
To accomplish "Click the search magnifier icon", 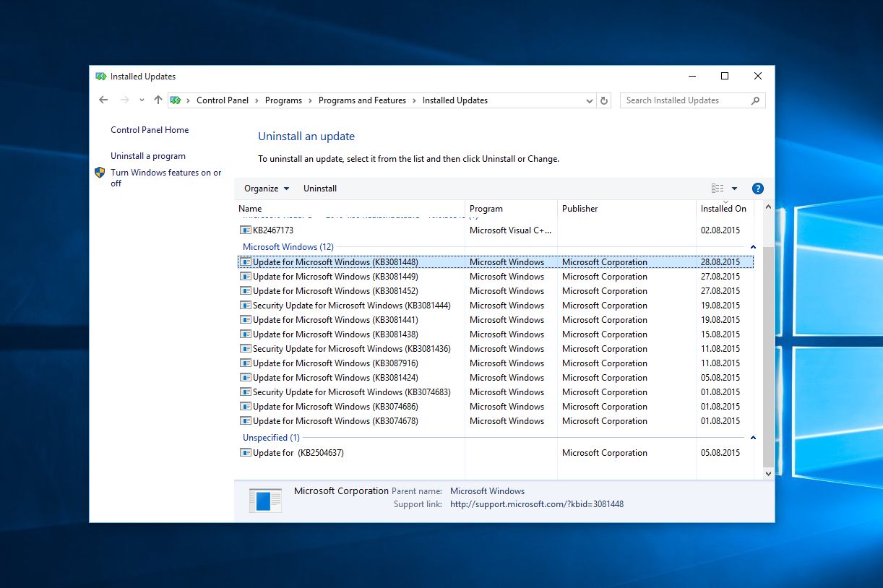I will coord(756,100).
